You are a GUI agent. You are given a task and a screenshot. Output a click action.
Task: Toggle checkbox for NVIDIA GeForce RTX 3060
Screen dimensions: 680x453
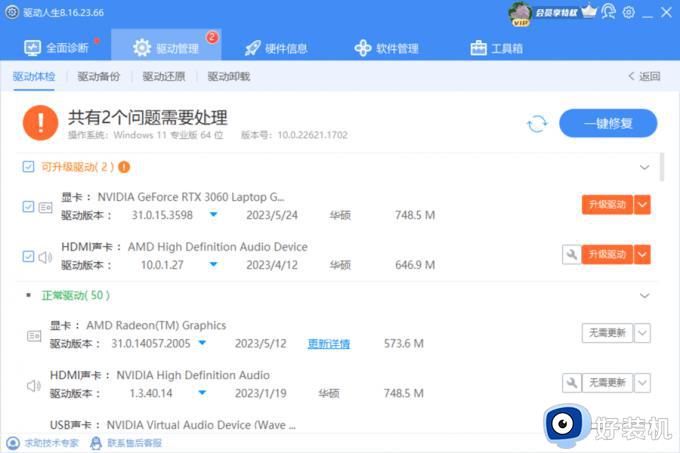pyautogui.click(x=28, y=206)
